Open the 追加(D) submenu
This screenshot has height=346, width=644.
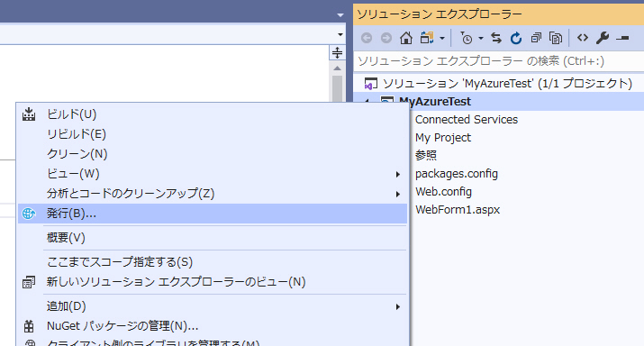point(213,306)
